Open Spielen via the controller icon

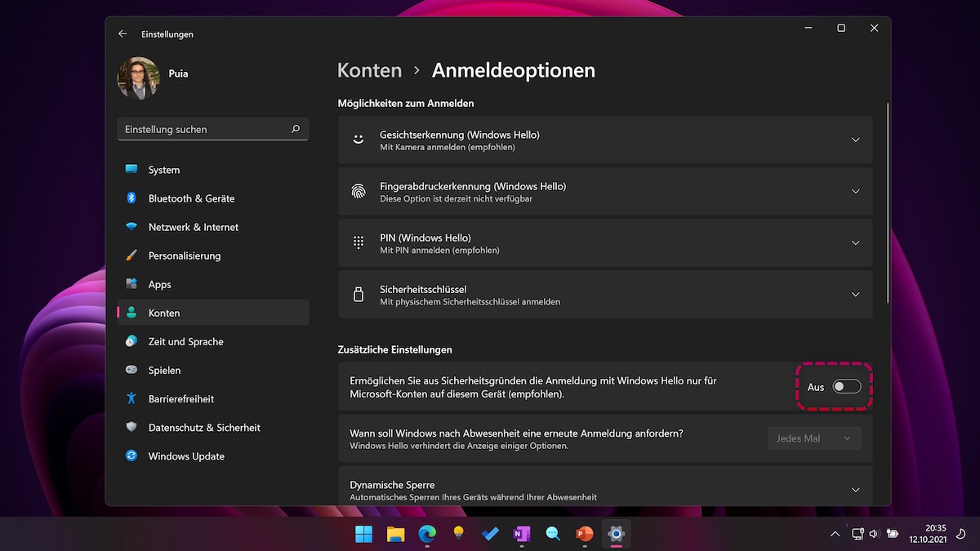[132, 370]
